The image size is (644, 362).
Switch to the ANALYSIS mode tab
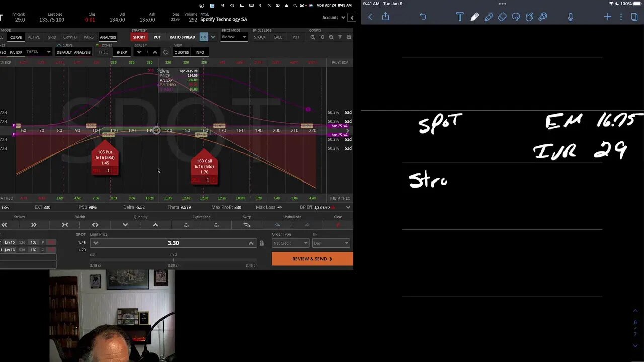108,37
